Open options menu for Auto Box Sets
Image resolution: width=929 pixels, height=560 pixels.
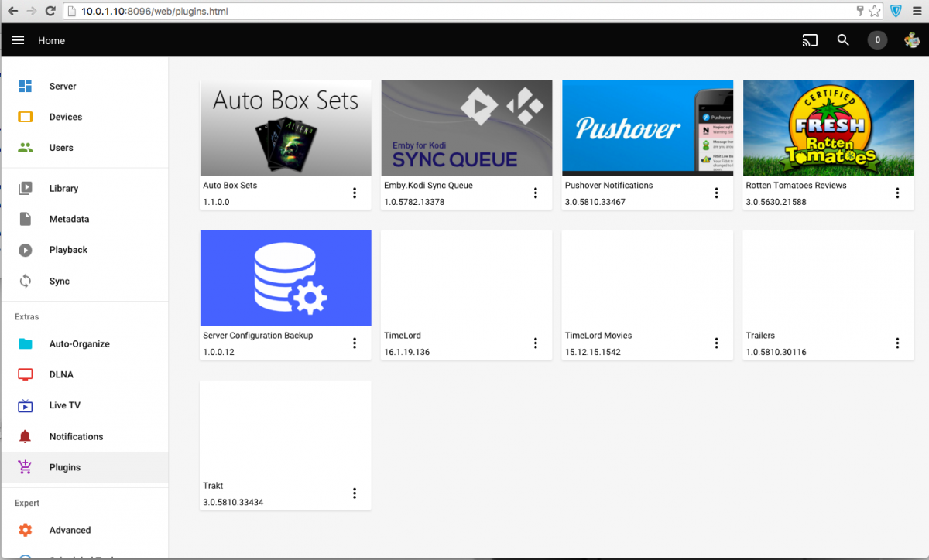[355, 193]
